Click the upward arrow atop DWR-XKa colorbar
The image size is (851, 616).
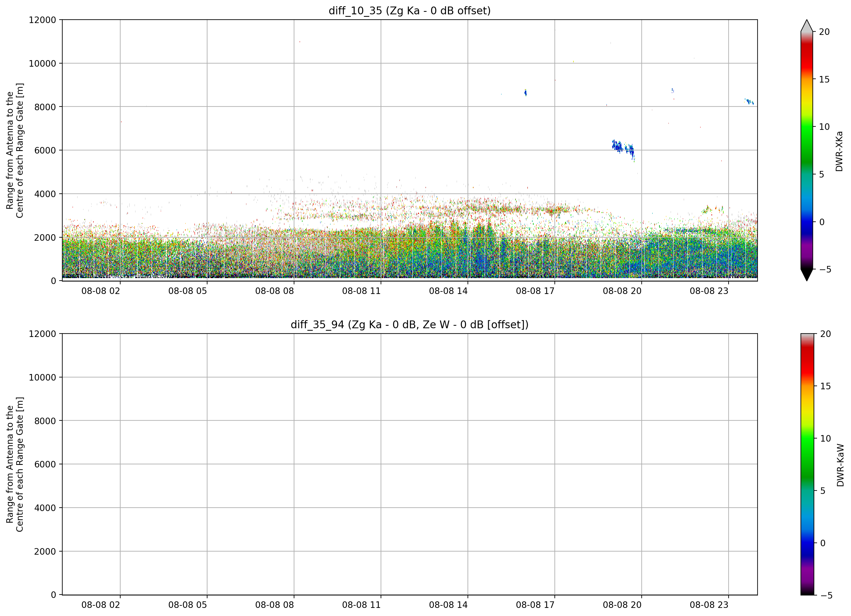pos(806,26)
